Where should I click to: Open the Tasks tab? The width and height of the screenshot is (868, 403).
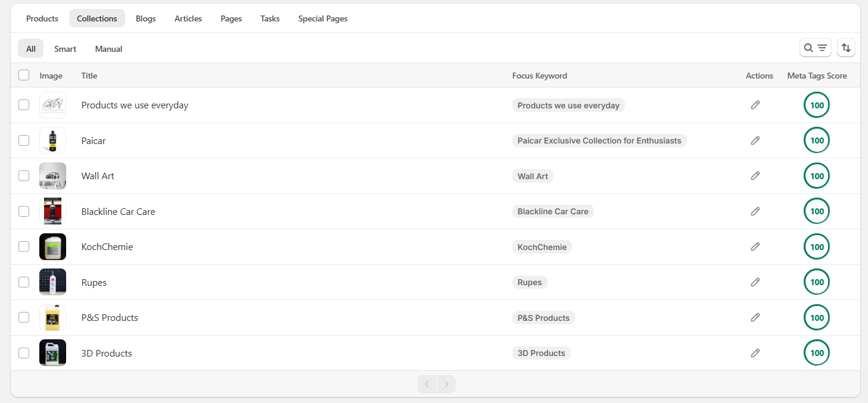coord(270,18)
